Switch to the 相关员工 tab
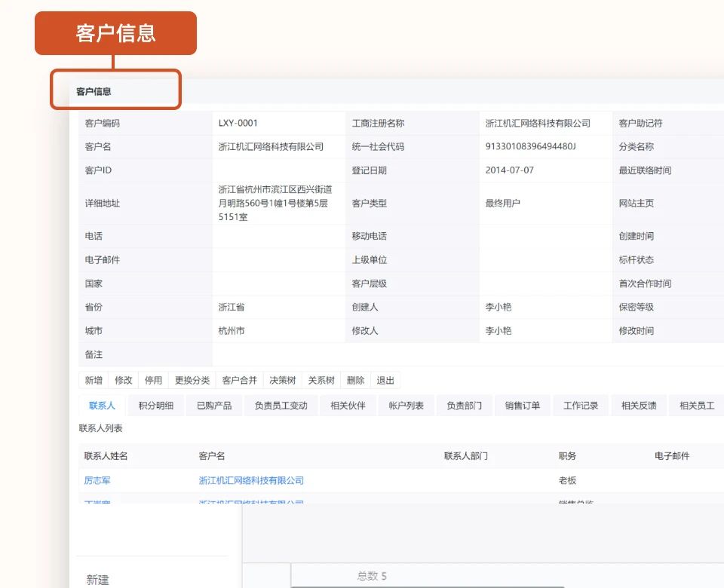724x588 pixels. (x=697, y=406)
